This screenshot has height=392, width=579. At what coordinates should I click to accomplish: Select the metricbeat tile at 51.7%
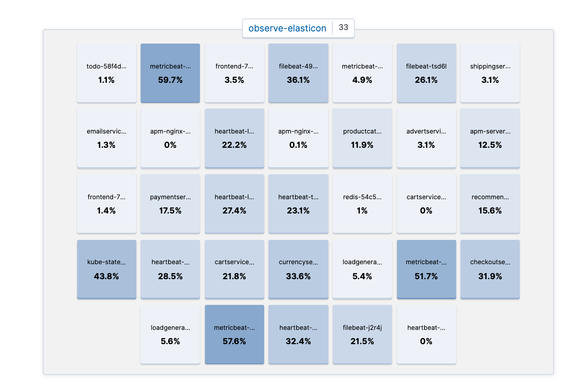point(426,269)
